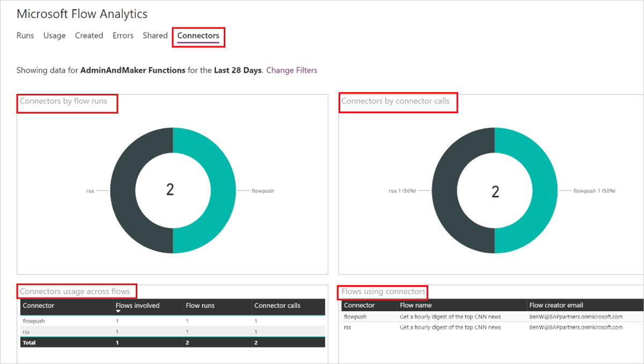Switch to the Usage tab

(54, 35)
